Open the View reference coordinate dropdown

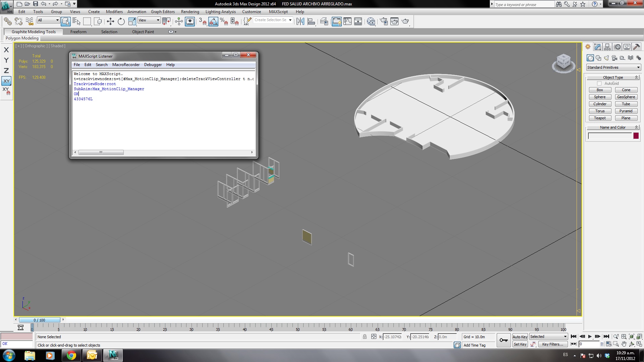click(149, 20)
